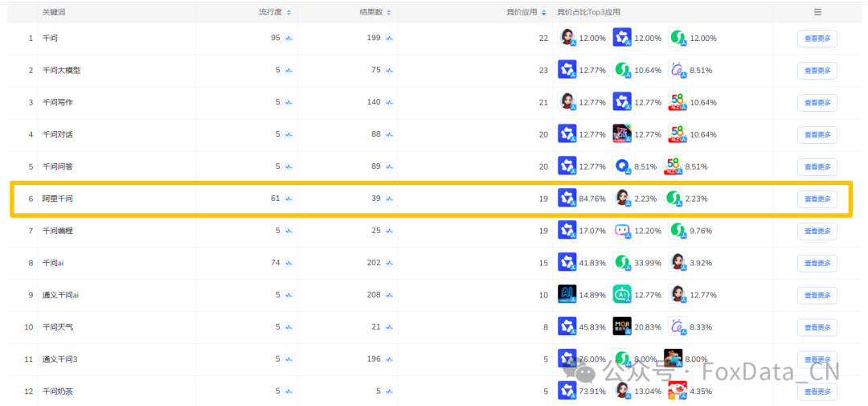The height and width of the screenshot is (406, 868).
Task: Click percentage 84.76% in 阿里千问 row
Action: click(592, 199)
